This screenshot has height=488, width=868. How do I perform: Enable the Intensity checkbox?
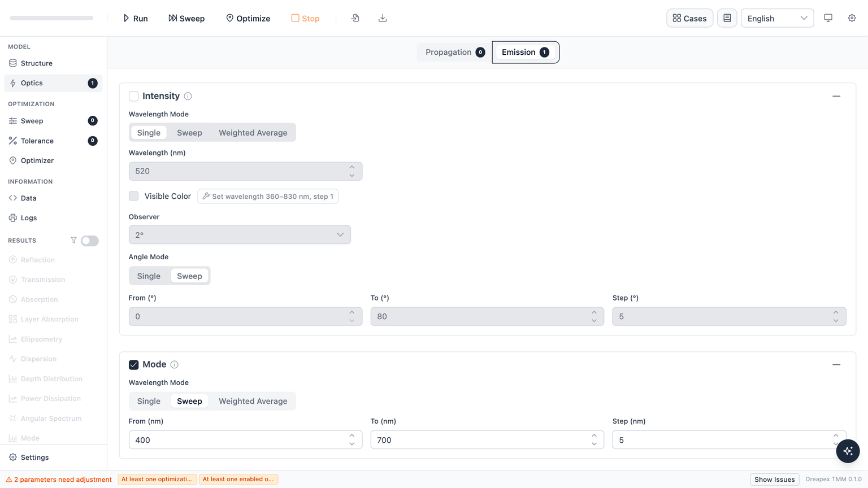pyautogui.click(x=134, y=97)
